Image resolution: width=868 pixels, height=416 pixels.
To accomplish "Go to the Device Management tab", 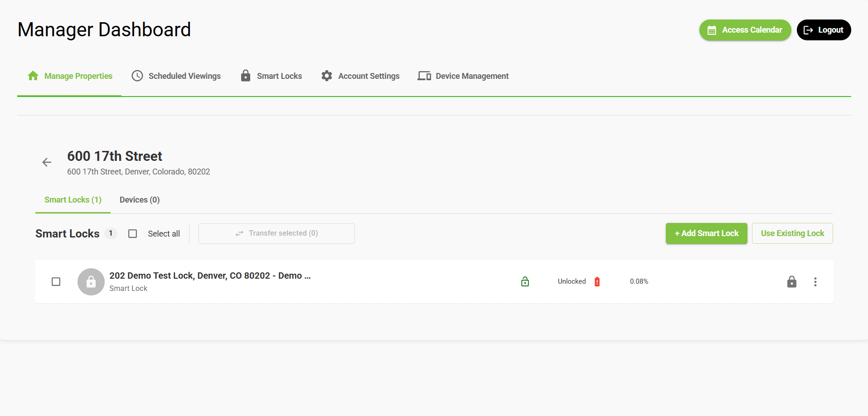I will coord(463,76).
